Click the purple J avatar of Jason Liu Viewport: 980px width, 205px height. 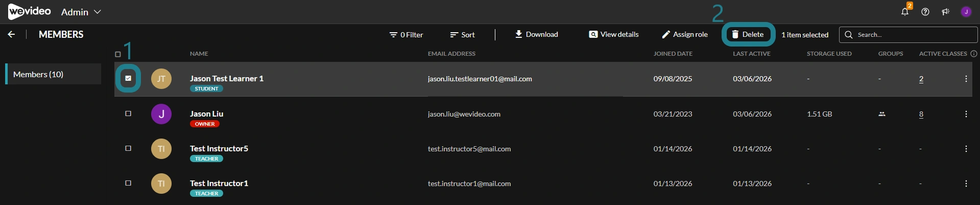(161, 114)
